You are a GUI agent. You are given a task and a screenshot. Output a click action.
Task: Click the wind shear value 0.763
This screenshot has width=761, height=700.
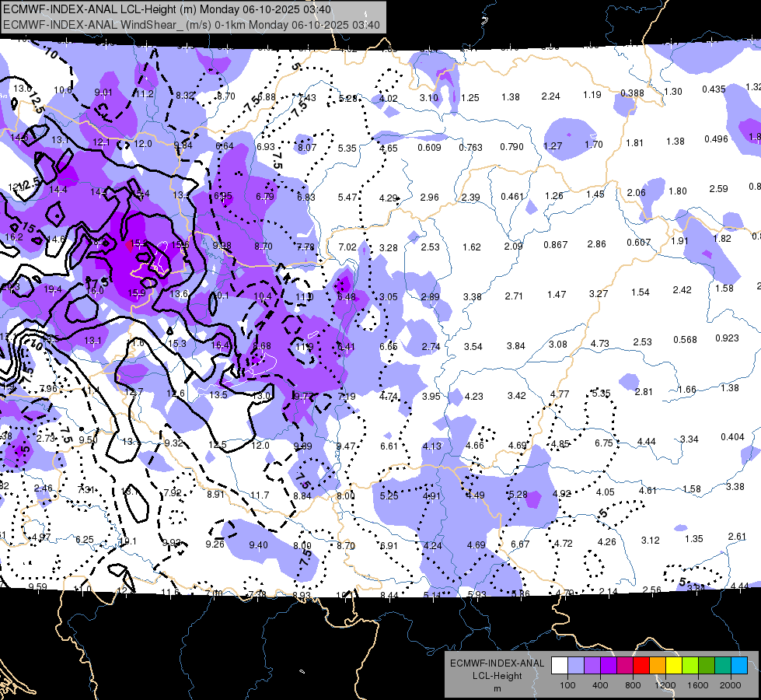click(471, 147)
